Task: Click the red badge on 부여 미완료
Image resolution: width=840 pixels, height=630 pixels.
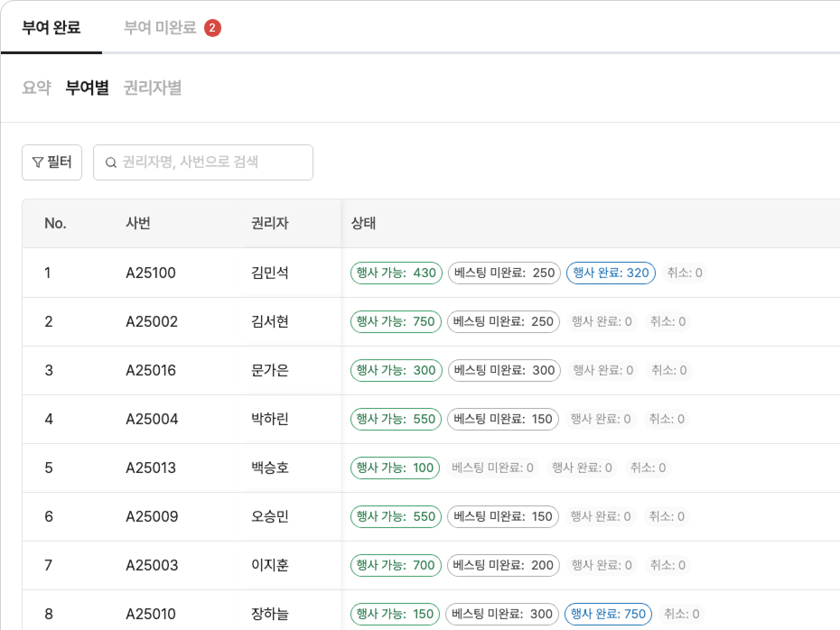Action: coord(212,28)
